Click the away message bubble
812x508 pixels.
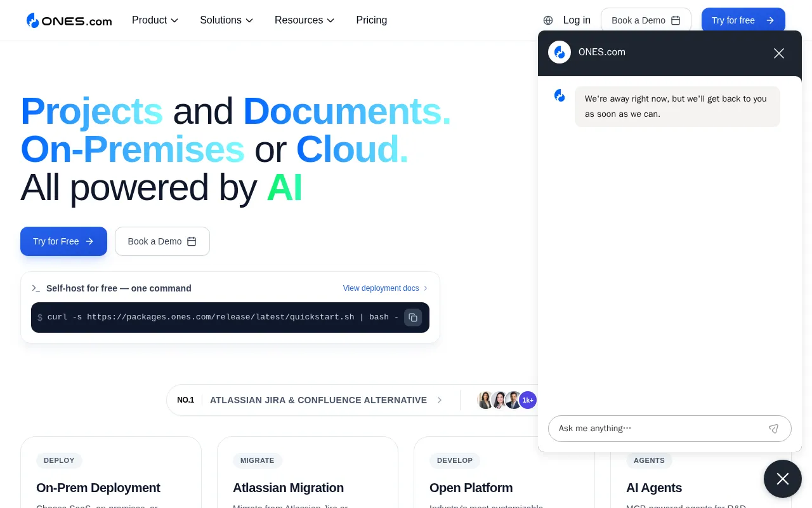[x=678, y=107]
